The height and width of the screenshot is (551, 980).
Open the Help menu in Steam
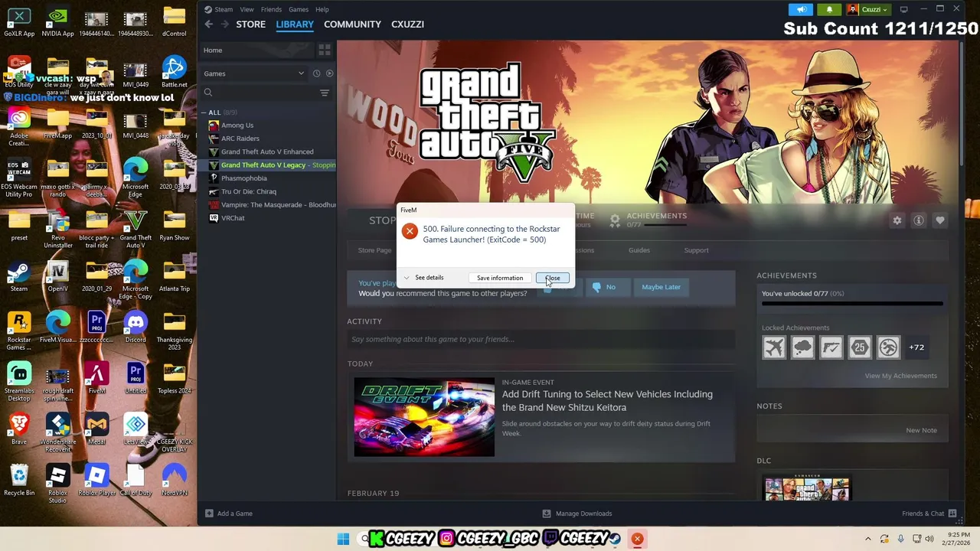322,9
